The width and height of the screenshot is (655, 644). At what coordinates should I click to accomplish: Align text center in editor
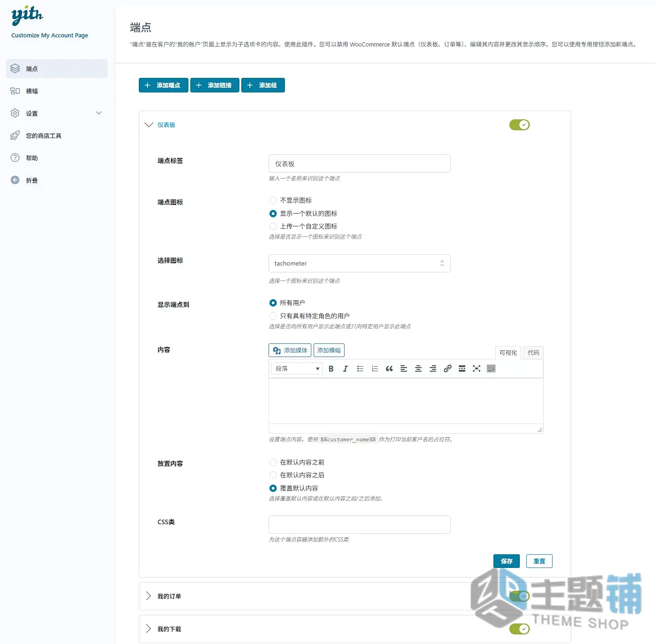(418, 368)
